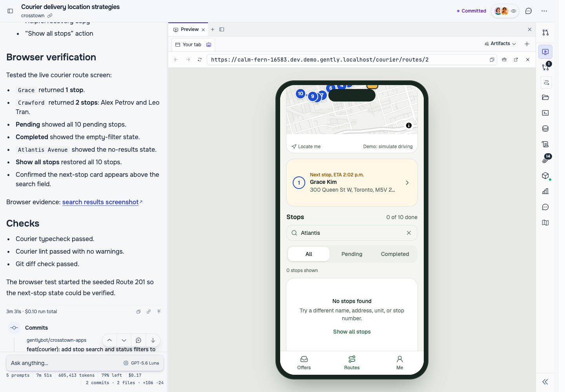The width and height of the screenshot is (565, 392).
Task: Select the Your tab browser tab
Action: pyautogui.click(x=193, y=45)
